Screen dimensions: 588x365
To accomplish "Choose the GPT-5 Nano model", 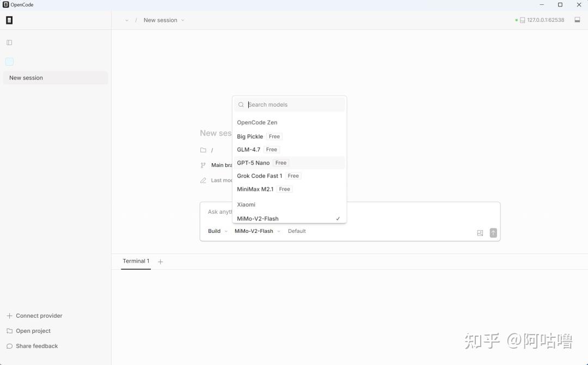I will [290, 163].
